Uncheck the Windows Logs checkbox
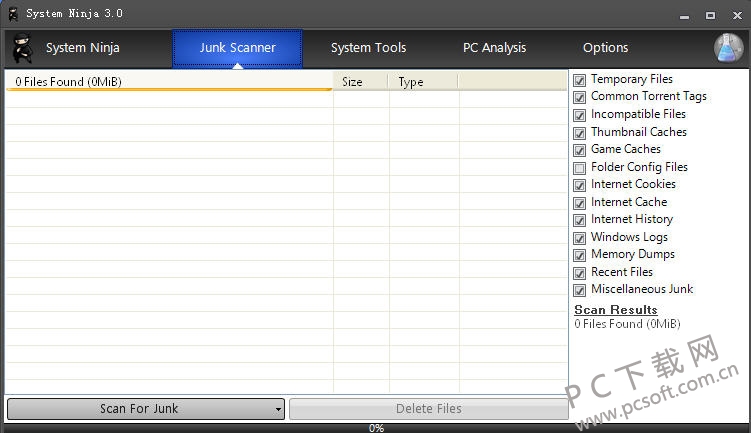Viewport: 751px width, 433px height. pos(580,238)
